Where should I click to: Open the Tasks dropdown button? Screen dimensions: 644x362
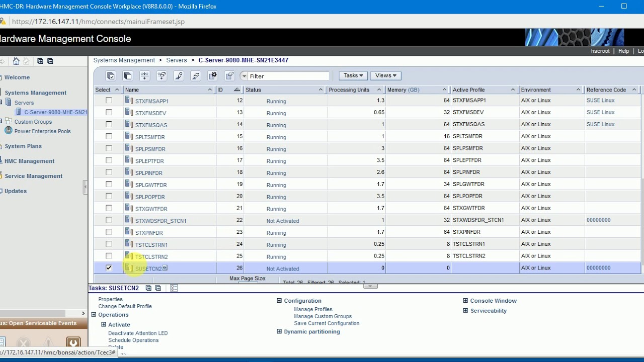click(x=353, y=75)
